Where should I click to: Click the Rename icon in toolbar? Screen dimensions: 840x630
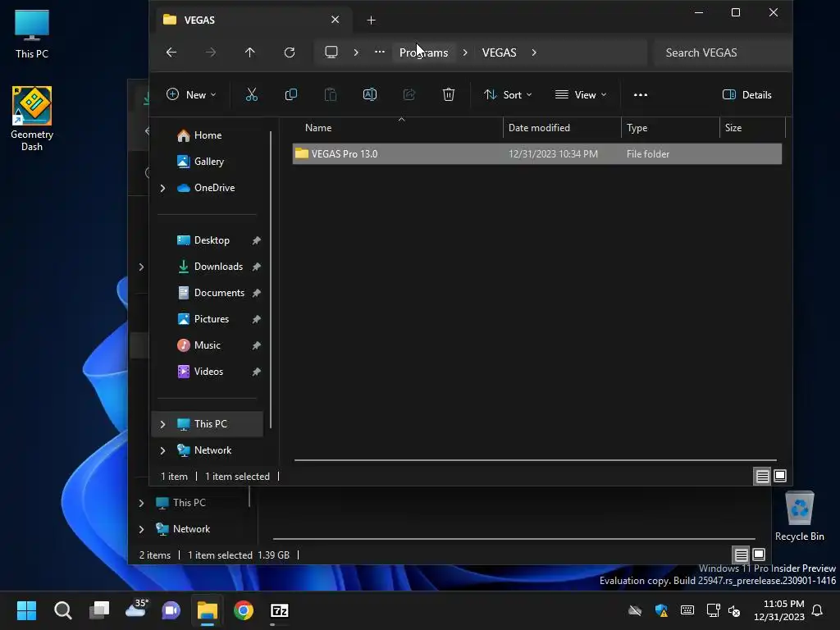click(x=370, y=95)
